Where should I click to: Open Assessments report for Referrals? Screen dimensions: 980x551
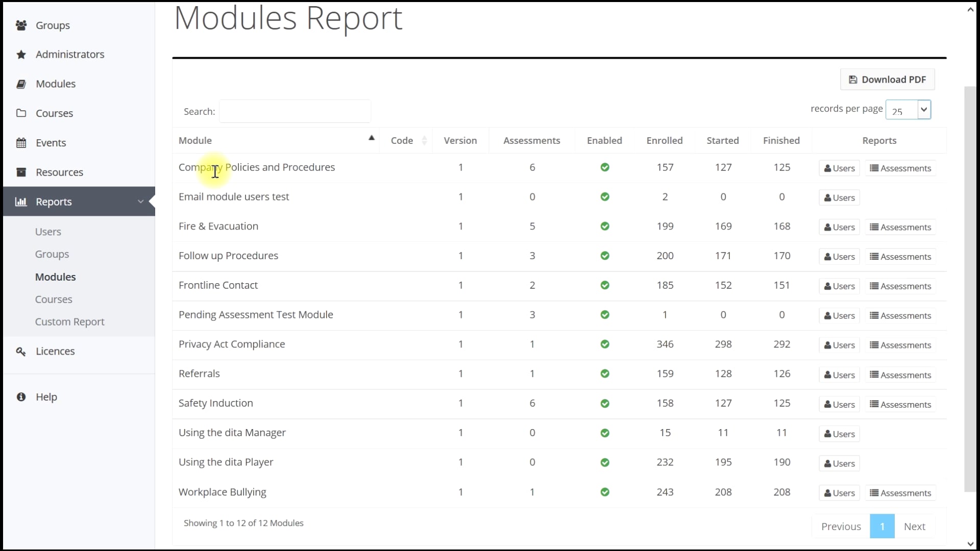(900, 375)
